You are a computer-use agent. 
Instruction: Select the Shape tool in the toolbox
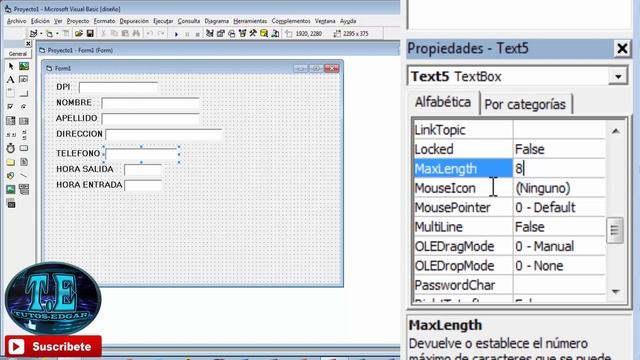point(11,176)
